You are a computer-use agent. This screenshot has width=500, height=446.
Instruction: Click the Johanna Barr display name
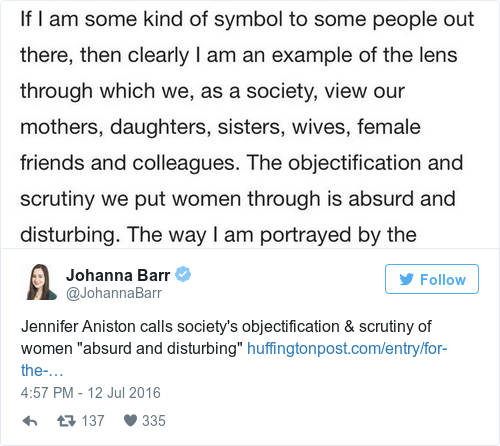tap(118, 275)
